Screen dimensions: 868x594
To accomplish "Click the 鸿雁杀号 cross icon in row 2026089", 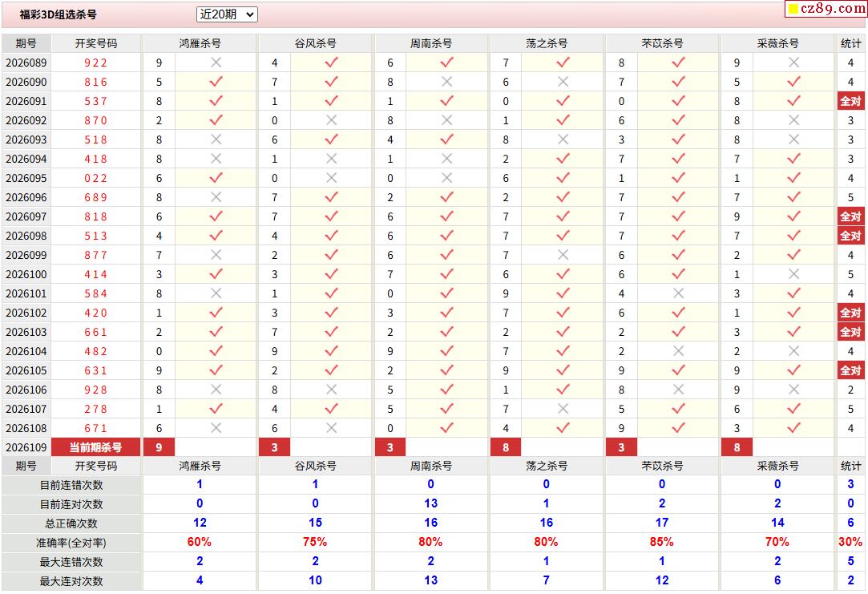I will coord(216,63).
